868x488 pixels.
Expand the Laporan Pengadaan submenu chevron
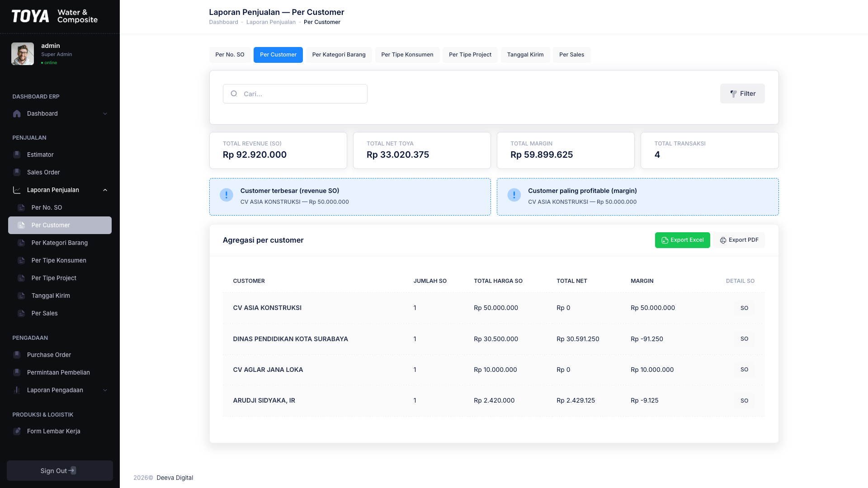coord(105,390)
